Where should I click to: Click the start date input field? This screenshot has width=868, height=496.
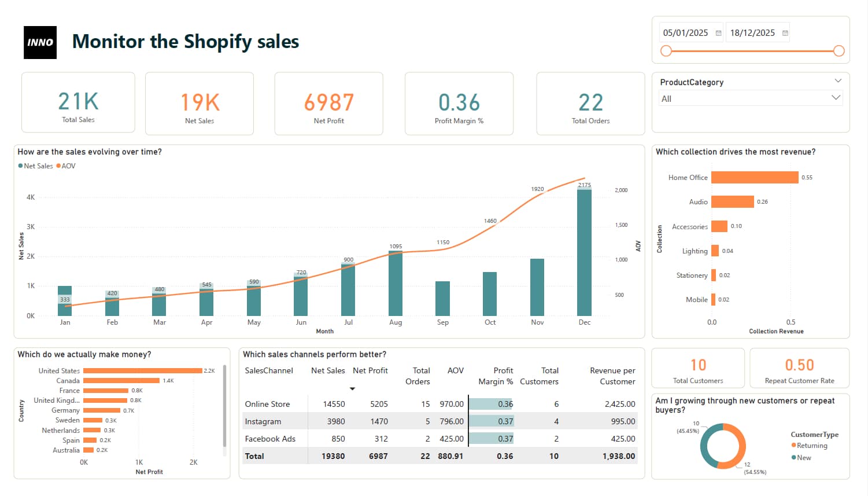[x=685, y=32]
